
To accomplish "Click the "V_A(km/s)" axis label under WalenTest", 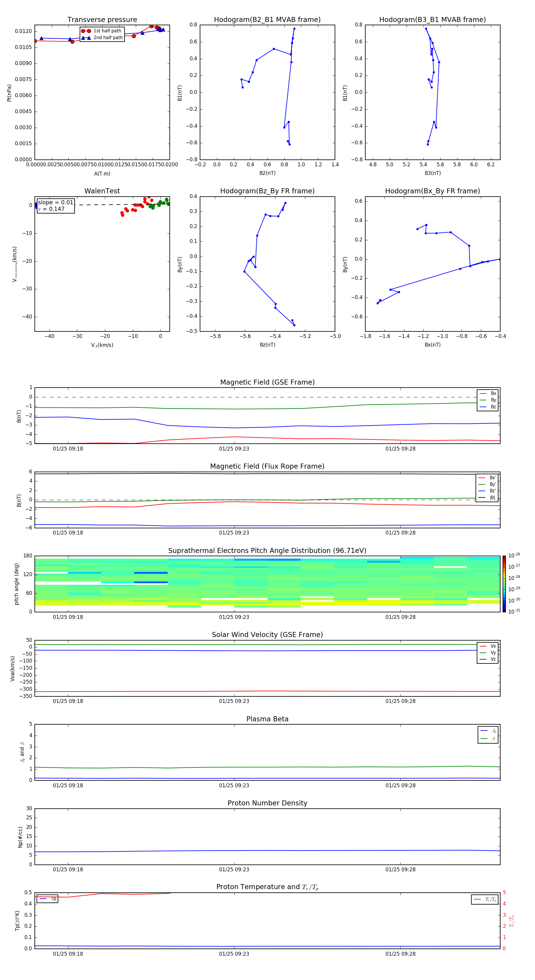I will (102, 345).
